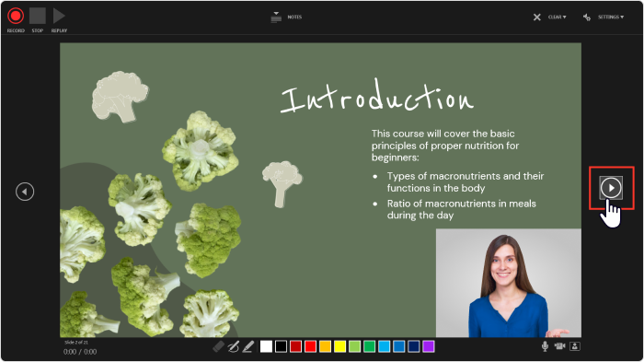Go back to the previous slide arrow

(x=25, y=192)
